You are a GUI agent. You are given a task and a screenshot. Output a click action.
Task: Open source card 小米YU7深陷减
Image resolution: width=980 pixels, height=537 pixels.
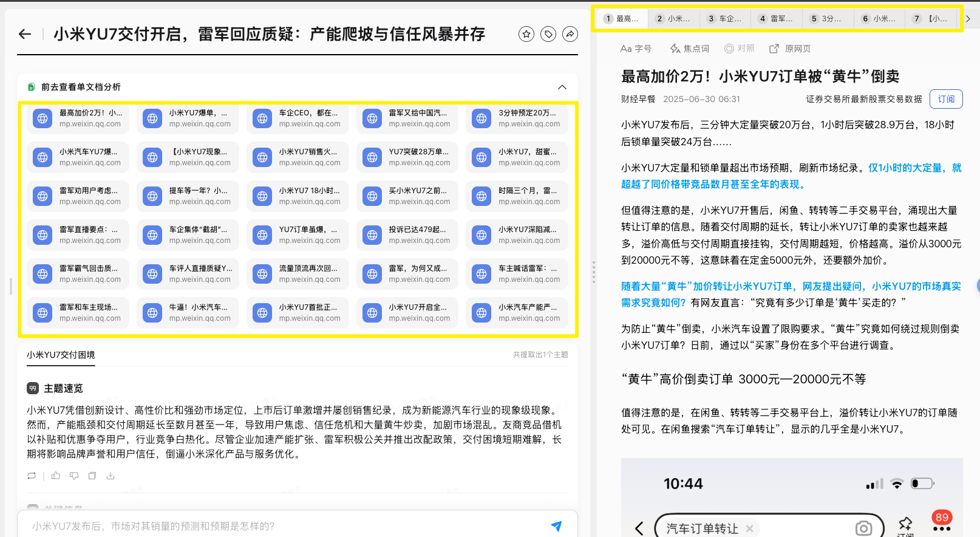tap(517, 235)
